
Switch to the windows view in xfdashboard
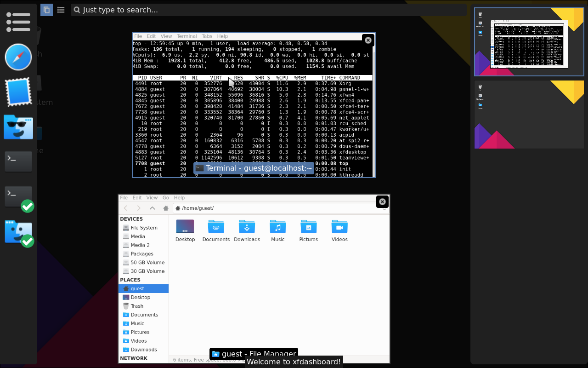46,10
